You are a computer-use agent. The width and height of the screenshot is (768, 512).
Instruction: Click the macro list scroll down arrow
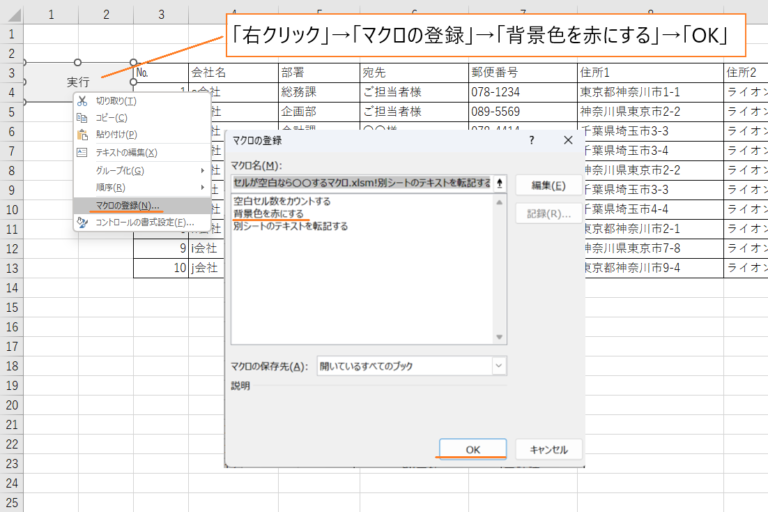(x=499, y=337)
